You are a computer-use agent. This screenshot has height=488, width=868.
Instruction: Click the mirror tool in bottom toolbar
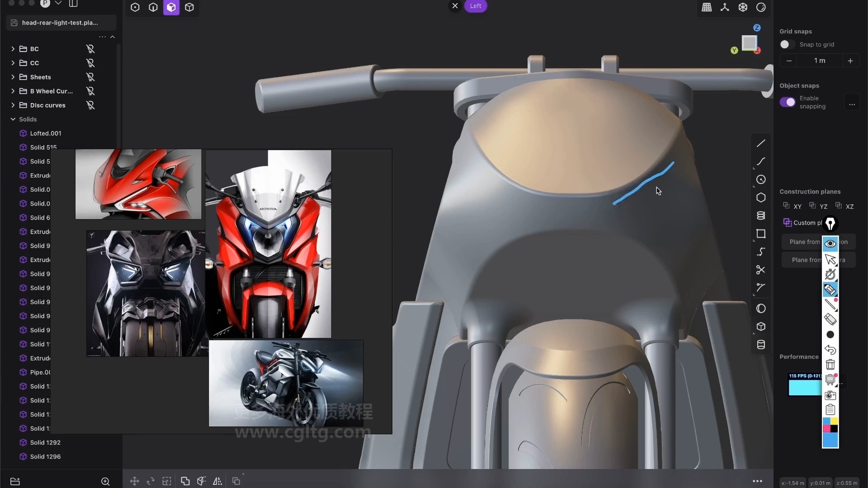tap(217, 481)
